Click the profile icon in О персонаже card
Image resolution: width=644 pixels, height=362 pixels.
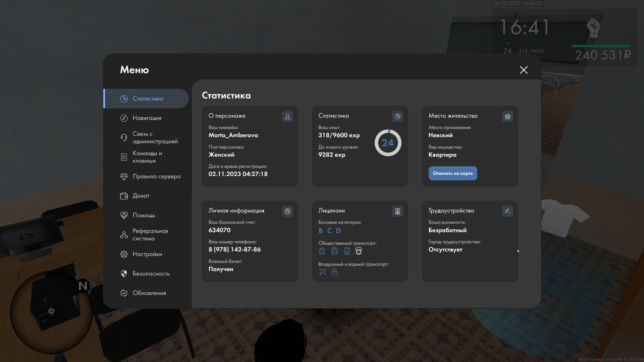(287, 116)
